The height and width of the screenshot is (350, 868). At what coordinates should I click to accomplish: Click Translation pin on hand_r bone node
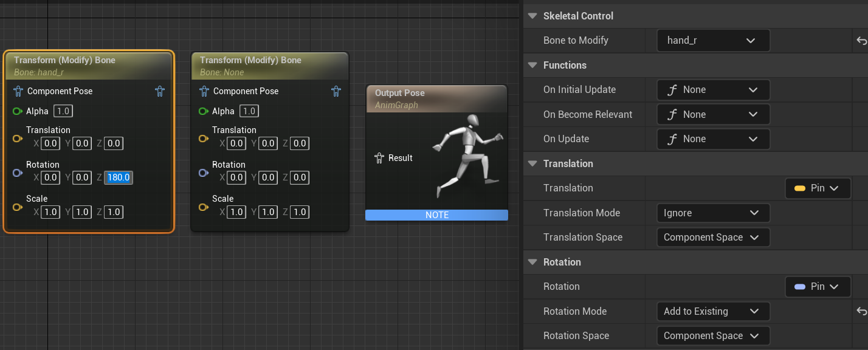click(18, 139)
